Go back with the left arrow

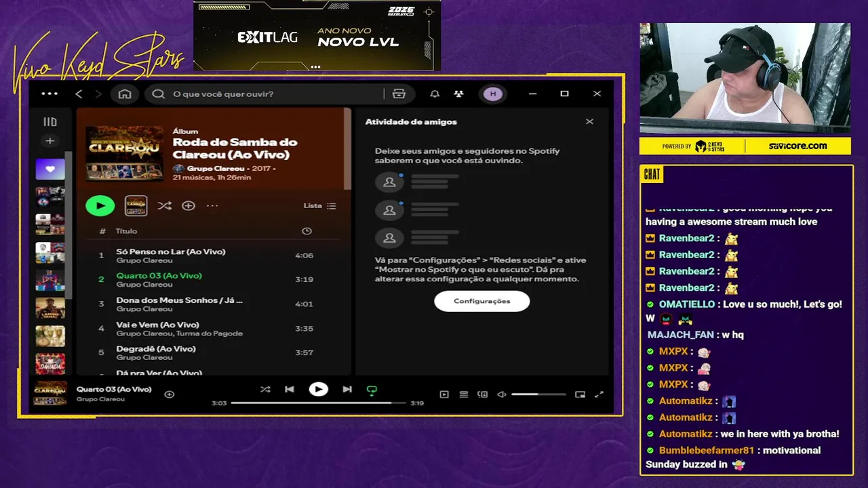pos(79,94)
